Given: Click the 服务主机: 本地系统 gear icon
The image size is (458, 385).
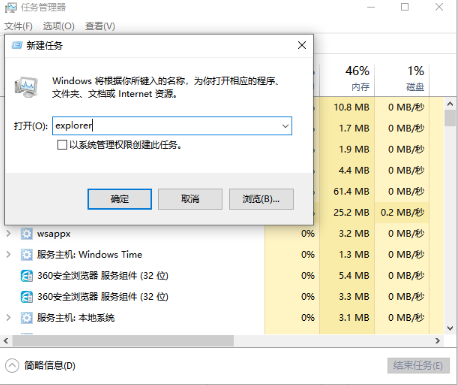Looking at the screenshot, I should [27, 318].
